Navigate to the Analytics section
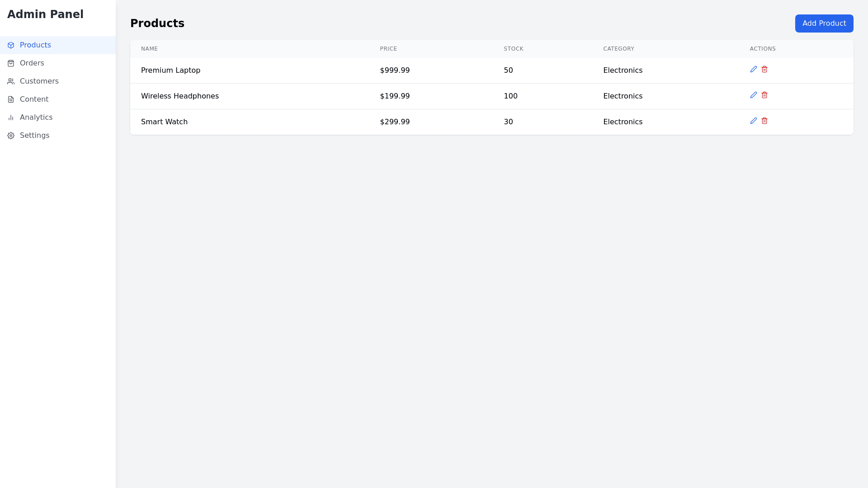The height and width of the screenshot is (488, 868). coord(36,117)
